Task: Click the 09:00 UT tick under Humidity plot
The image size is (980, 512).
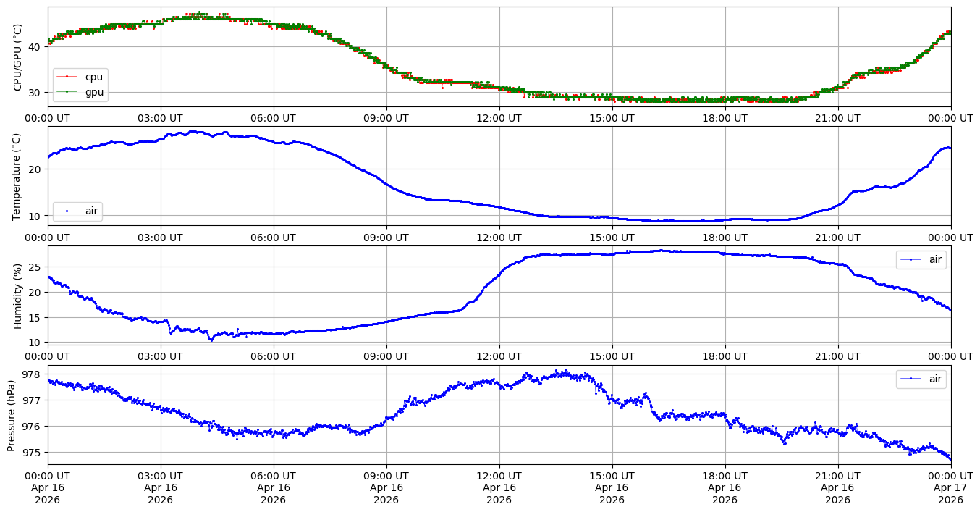Action: [386, 356]
